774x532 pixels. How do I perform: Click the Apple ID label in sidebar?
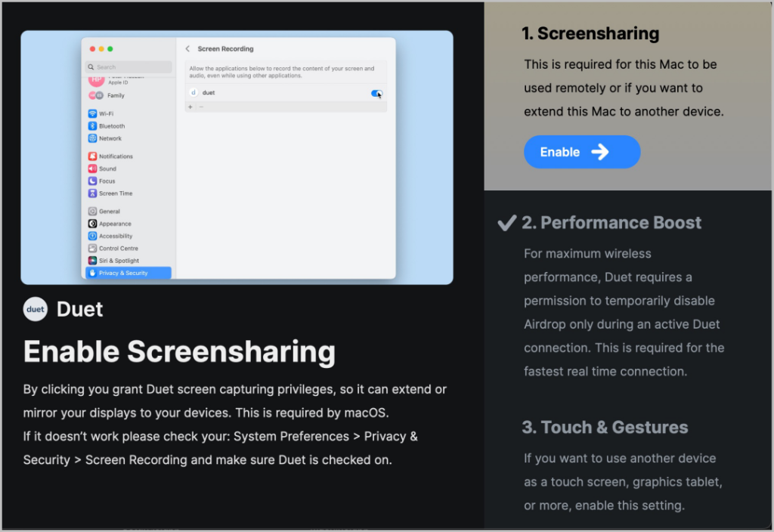[x=118, y=82]
